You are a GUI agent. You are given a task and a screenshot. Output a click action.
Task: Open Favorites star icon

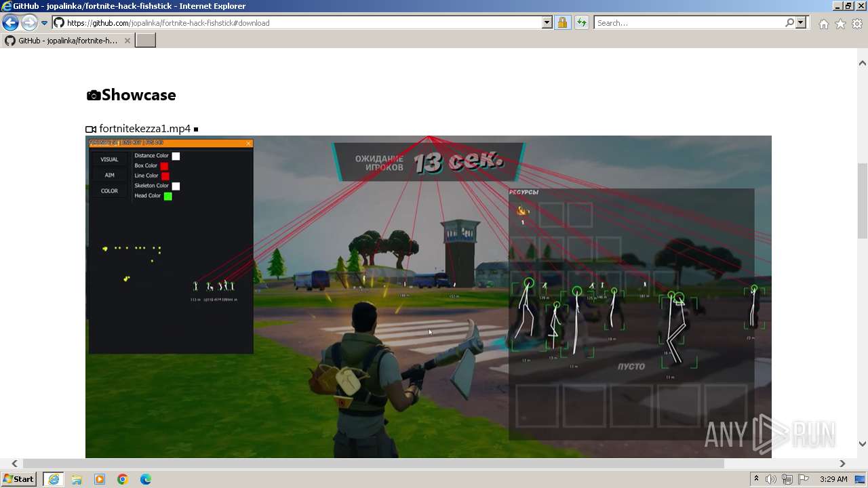[x=840, y=24]
